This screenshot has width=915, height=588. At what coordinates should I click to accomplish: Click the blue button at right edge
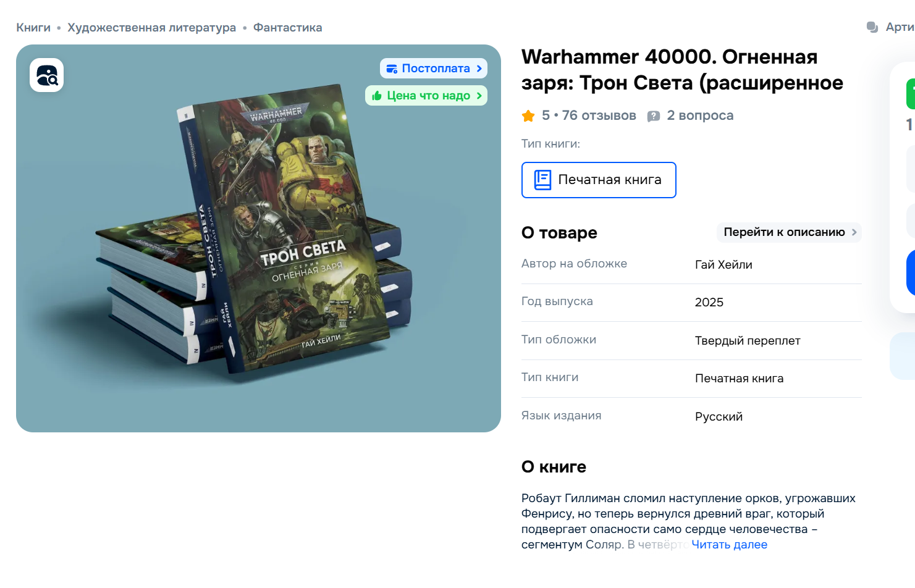click(x=911, y=272)
